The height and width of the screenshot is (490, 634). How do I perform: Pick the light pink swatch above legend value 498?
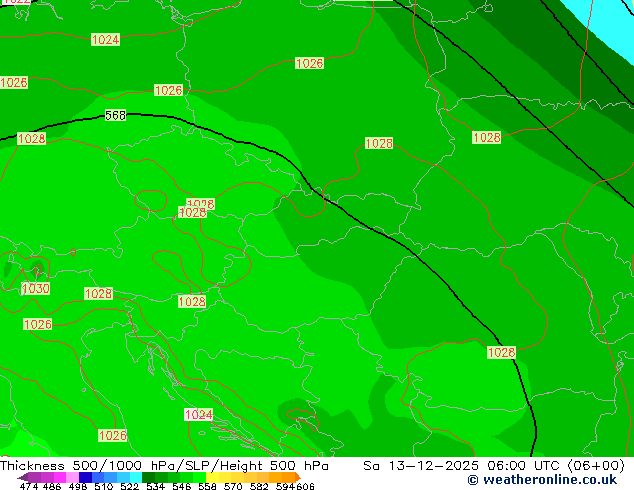pos(72,477)
